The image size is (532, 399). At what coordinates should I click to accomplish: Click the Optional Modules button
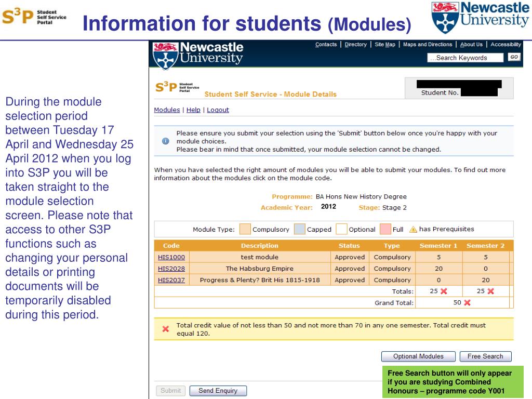click(418, 356)
